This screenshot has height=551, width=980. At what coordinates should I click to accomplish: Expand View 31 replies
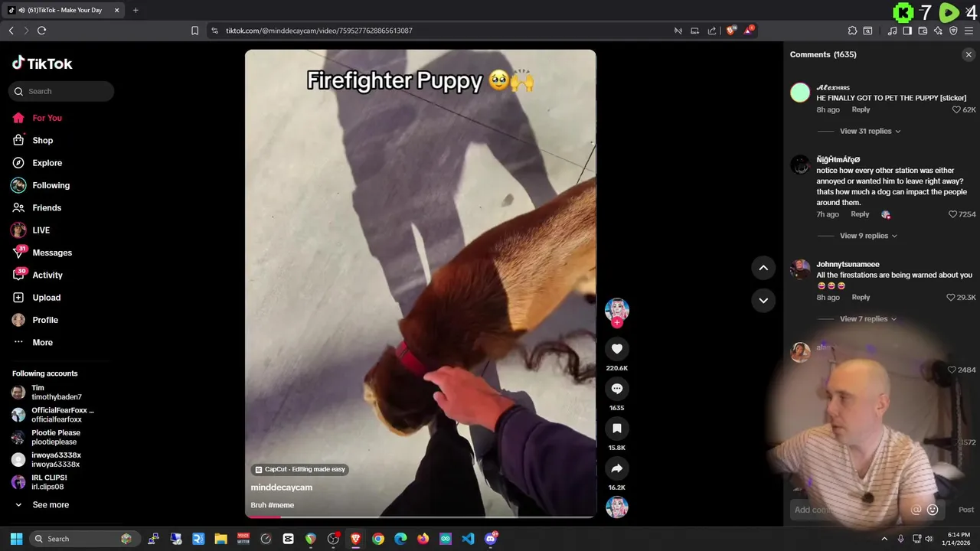point(870,131)
